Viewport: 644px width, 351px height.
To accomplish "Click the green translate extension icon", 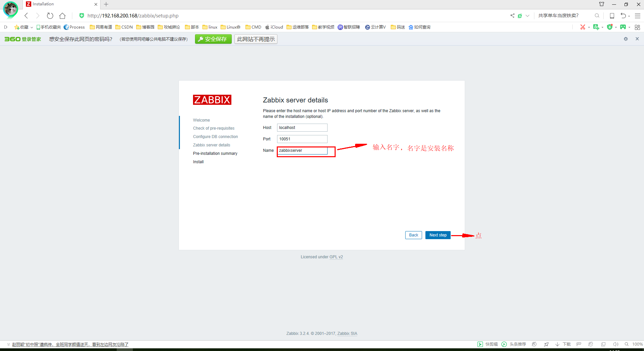I will click(x=596, y=27).
